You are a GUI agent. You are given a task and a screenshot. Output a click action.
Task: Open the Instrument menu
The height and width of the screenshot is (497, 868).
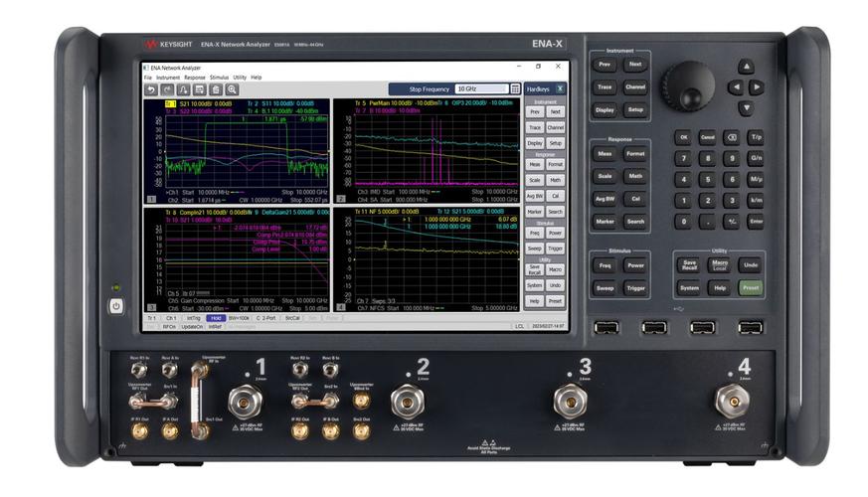click(168, 78)
